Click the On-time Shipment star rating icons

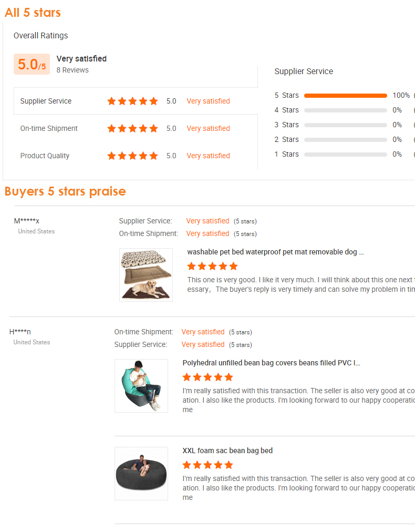click(132, 129)
